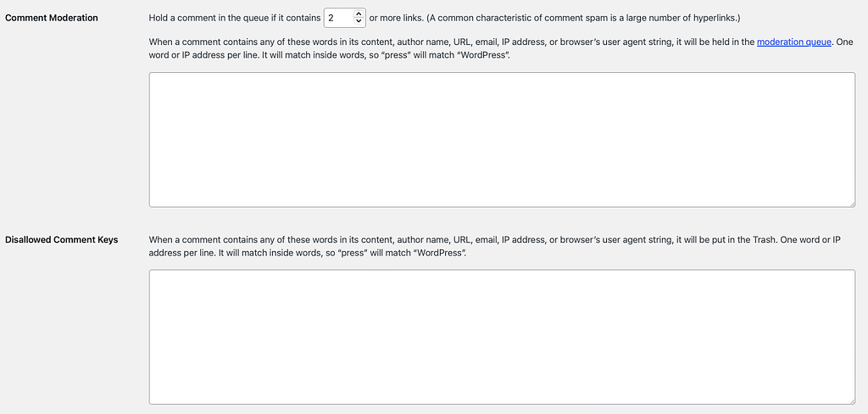Click the "Comment Moderation" section heading
Image resolution: width=868 pixels, height=414 pixels.
coord(52,18)
